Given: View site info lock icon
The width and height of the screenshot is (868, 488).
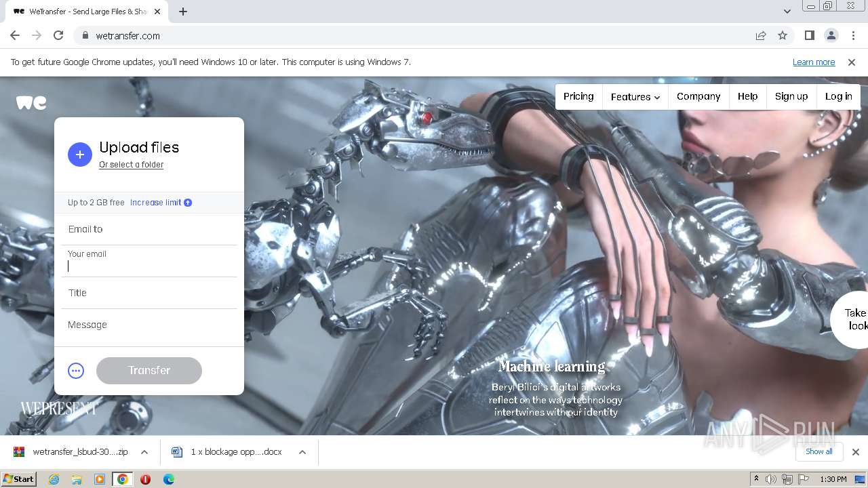Looking at the screenshot, I should pyautogui.click(x=85, y=35).
